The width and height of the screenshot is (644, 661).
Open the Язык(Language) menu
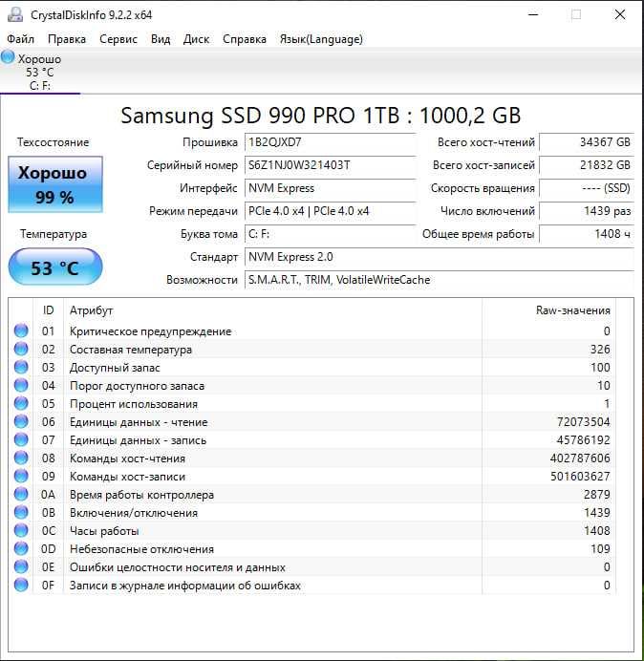[x=321, y=39]
